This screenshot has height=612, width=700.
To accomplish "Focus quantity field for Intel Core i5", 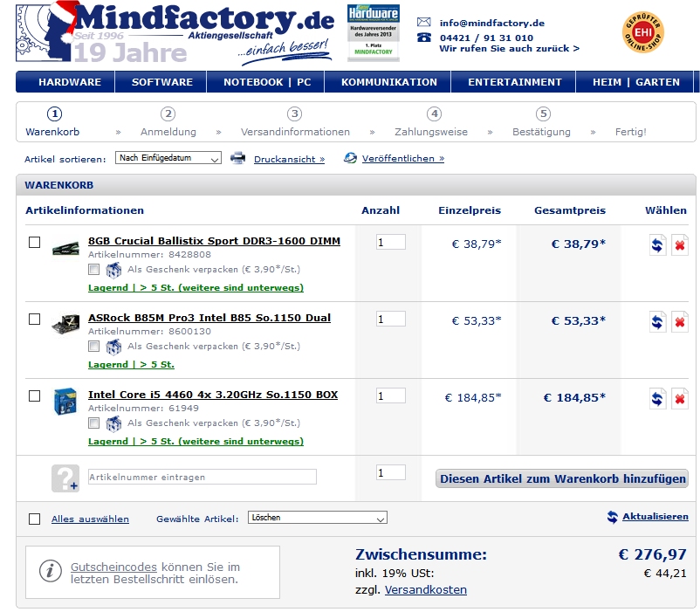I will 391,395.
